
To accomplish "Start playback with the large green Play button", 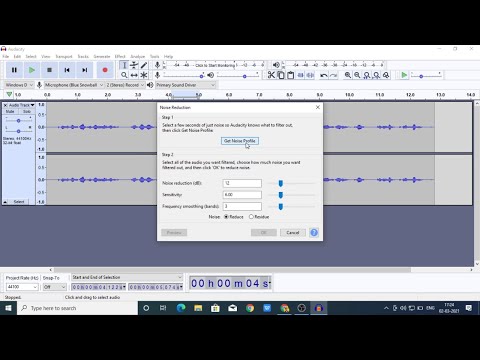I will (x=32, y=70).
